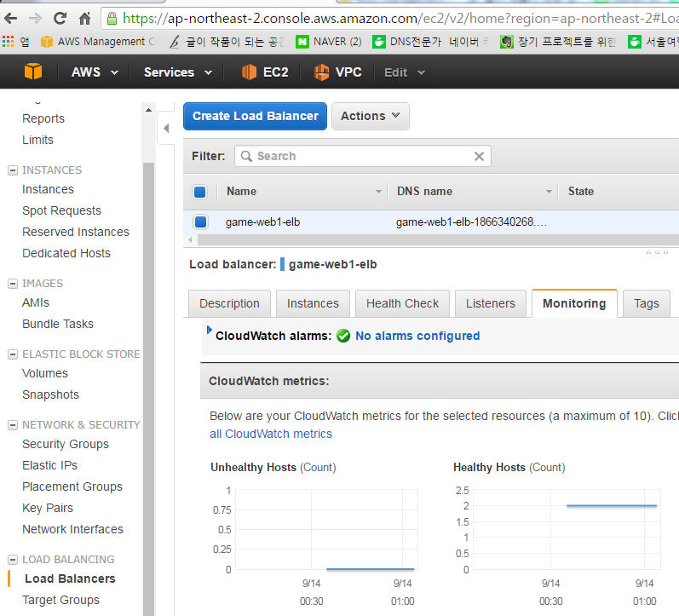
Task: Open Placement Groups in sidebar
Action: point(72,486)
